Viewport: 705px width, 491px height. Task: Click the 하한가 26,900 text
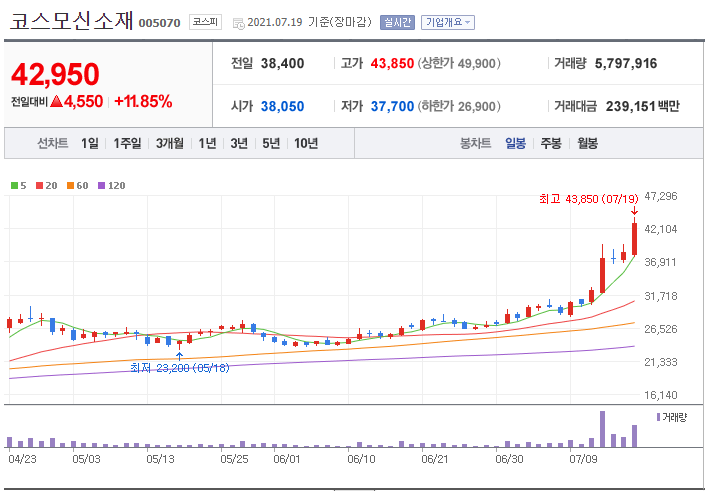pyautogui.click(x=459, y=107)
